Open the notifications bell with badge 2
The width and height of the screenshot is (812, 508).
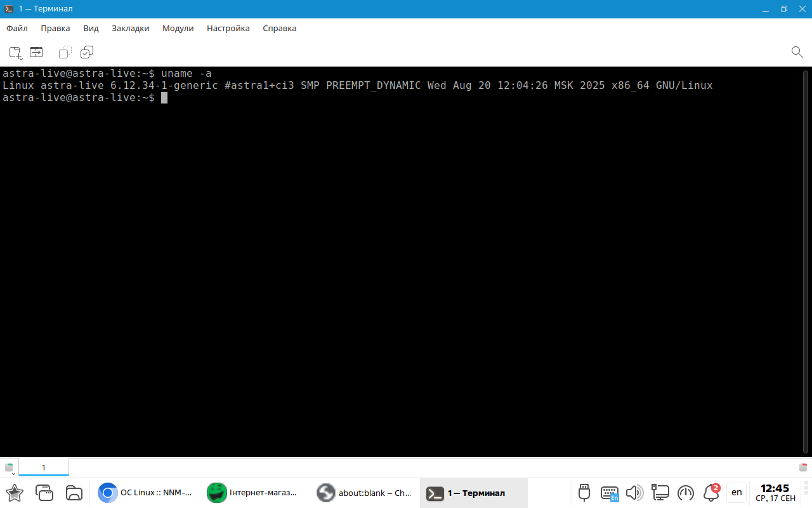tap(711, 493)
